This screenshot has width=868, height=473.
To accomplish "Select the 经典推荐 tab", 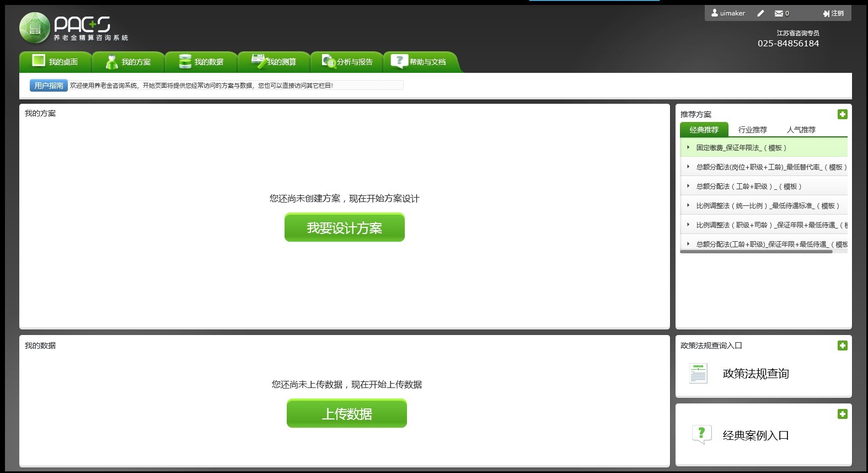I will click(x=704, y=130).
